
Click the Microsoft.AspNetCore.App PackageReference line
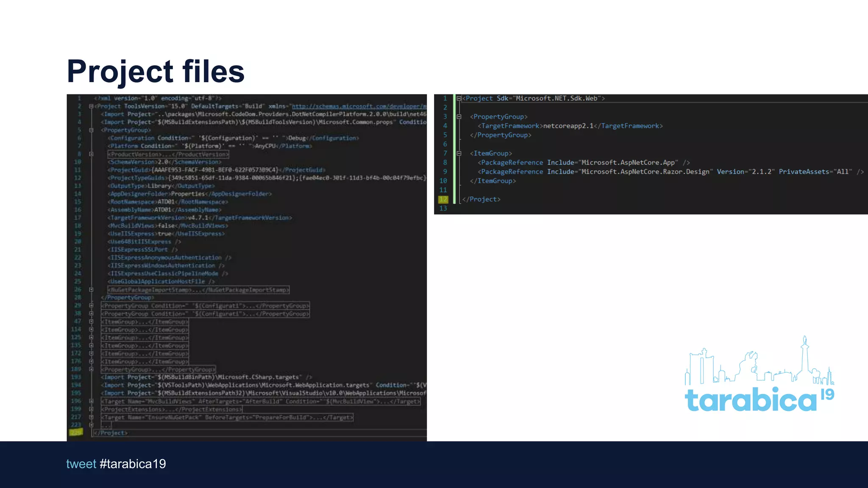(584, 163)
